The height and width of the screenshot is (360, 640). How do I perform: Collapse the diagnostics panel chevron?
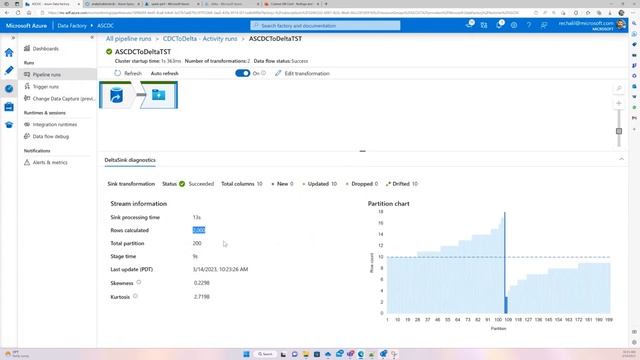[x=621, y=159]
